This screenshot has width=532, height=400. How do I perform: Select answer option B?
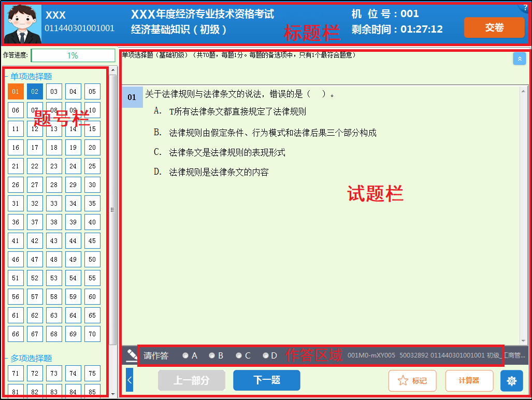[x=211, y=356]
